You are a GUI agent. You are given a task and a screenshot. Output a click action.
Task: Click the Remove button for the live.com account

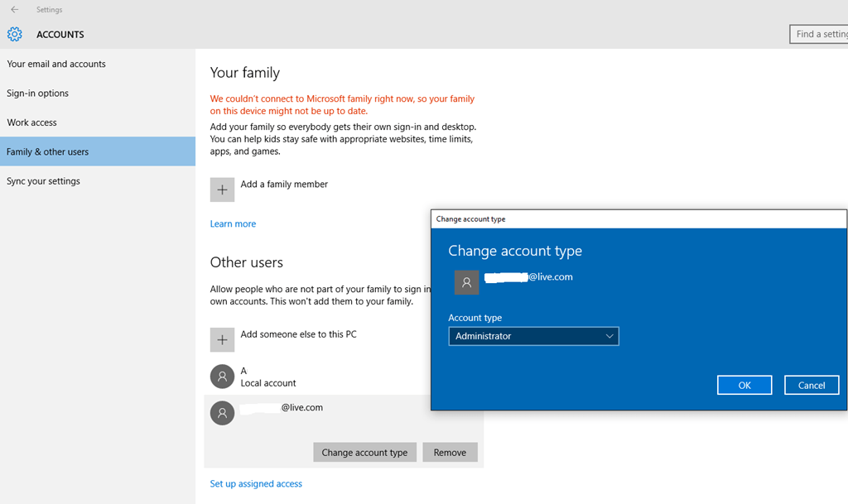[450, 452]
